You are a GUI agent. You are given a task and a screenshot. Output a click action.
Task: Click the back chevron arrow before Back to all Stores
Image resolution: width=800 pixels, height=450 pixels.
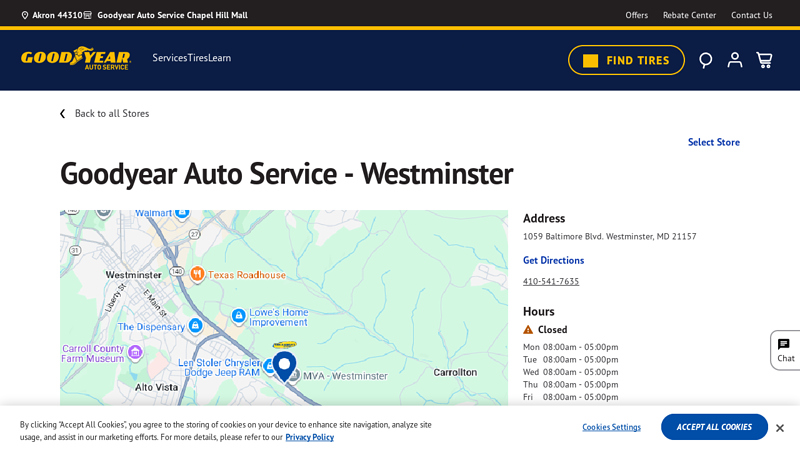tap(62, 113)
